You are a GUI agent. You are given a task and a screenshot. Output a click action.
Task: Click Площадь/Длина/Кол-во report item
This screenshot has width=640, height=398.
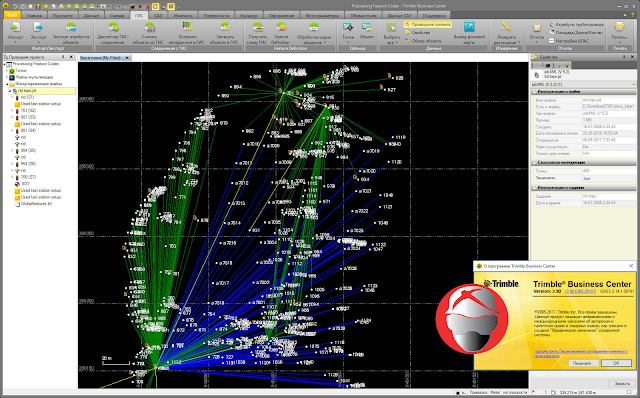point(576,33)
